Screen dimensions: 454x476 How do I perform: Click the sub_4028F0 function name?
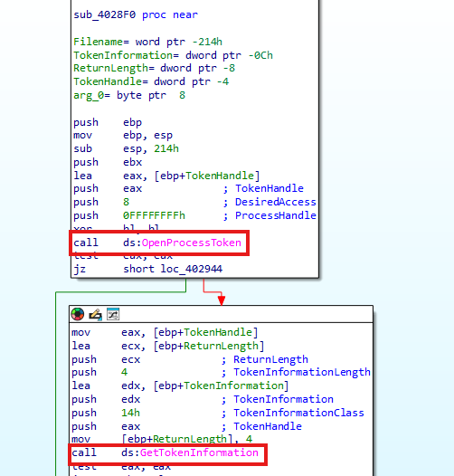coord(105,14)
